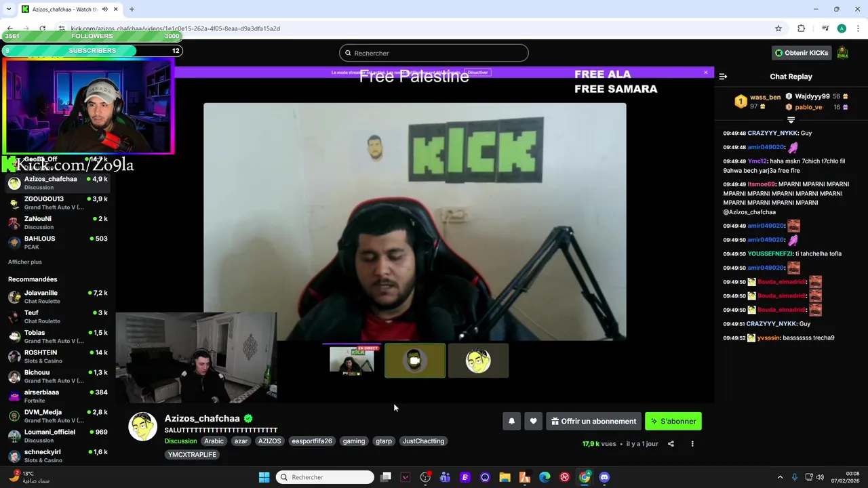View site information icon in address bar

pos(62,28)
